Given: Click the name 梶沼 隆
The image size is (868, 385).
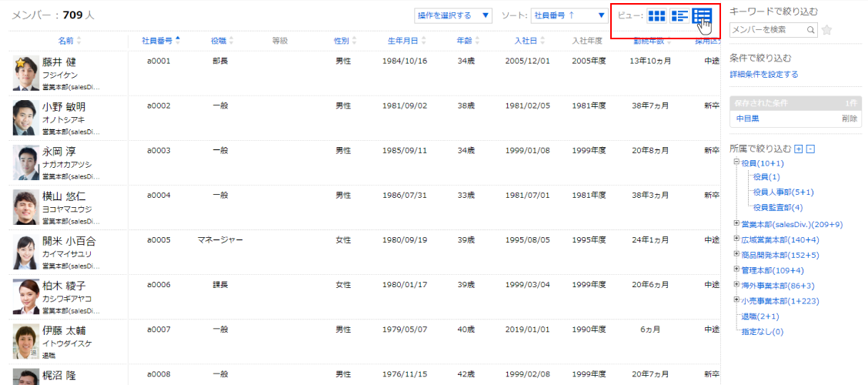Looking at the screenshot, I should [x=59, y=376].
